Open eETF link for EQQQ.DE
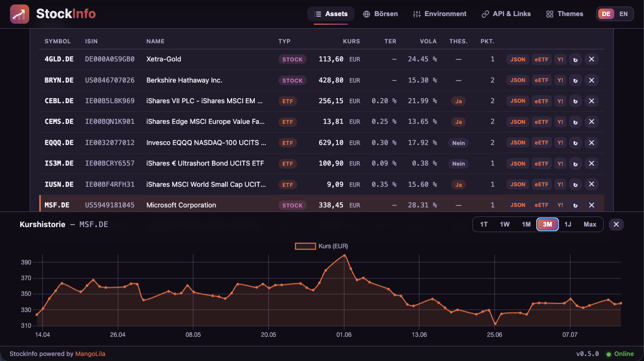This screenshot has height=361, width=644. point(541,142)
